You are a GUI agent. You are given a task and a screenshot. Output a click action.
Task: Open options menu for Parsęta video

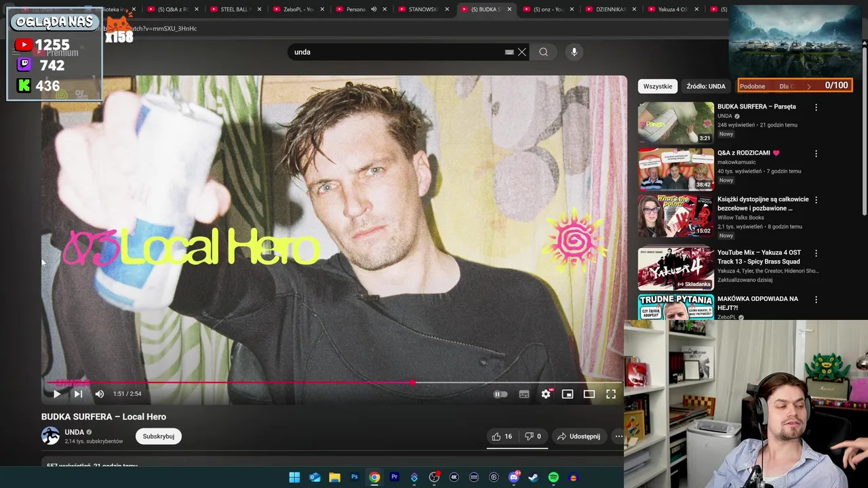816,107
